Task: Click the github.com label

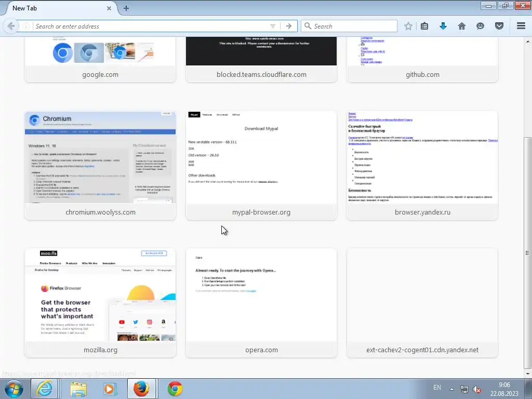Action: click(x=422, y=74)
